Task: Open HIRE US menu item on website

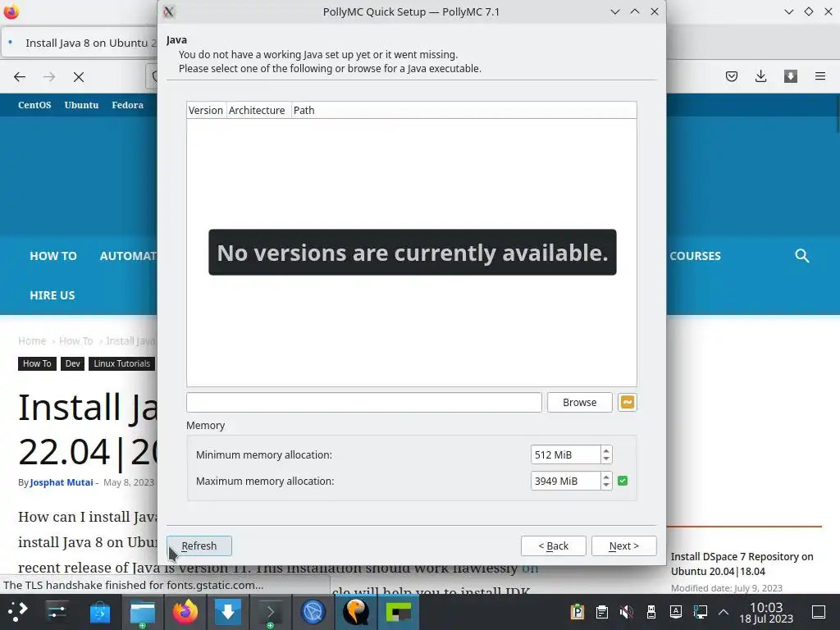Action: [52, 295]
